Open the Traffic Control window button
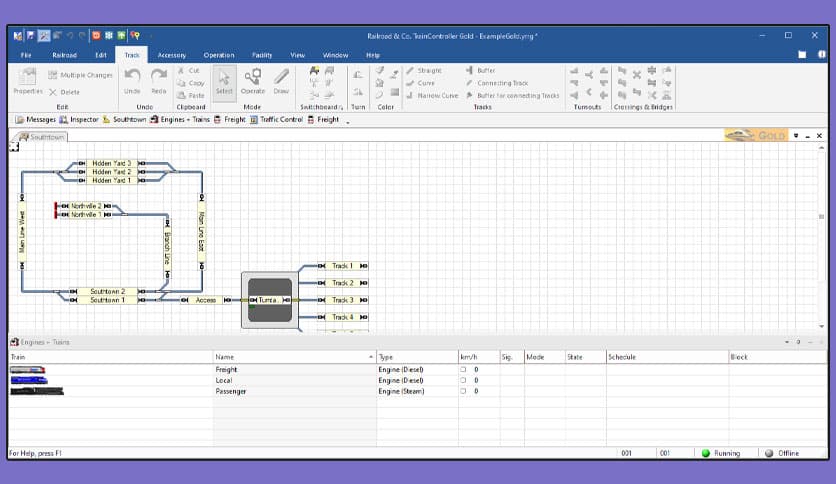This screenshot has height=484, width=836. click(276, 119)
